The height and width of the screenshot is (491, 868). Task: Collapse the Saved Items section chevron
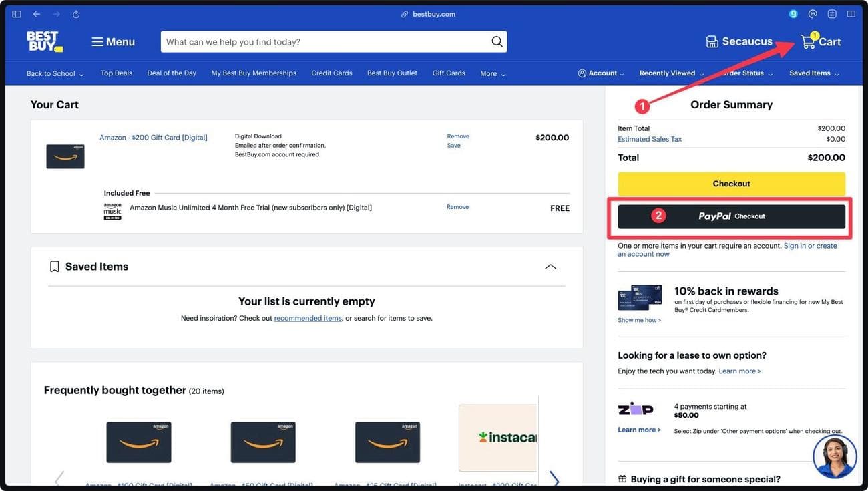click(550, 266)
